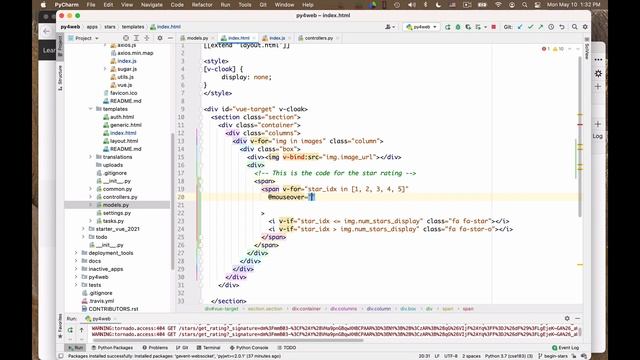Open Run panel settings gear

pyautogui.click(x=567, y=318)
